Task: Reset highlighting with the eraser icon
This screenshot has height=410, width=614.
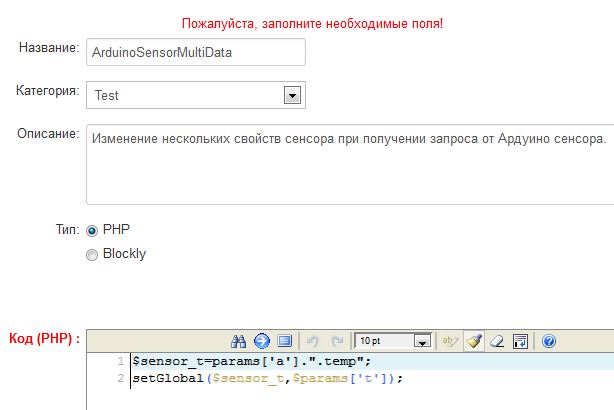Action: coord(497,341)
